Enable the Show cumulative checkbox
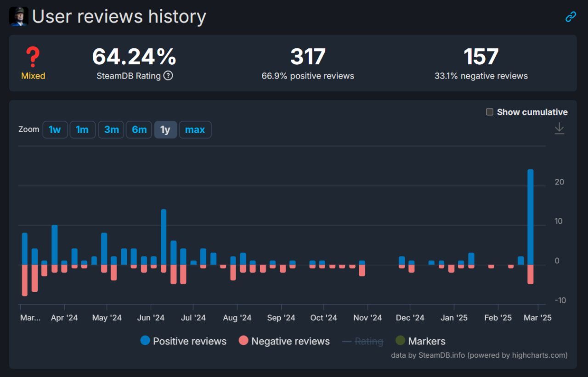The height and width of the screenshot is (377, 588). point(490,112)
